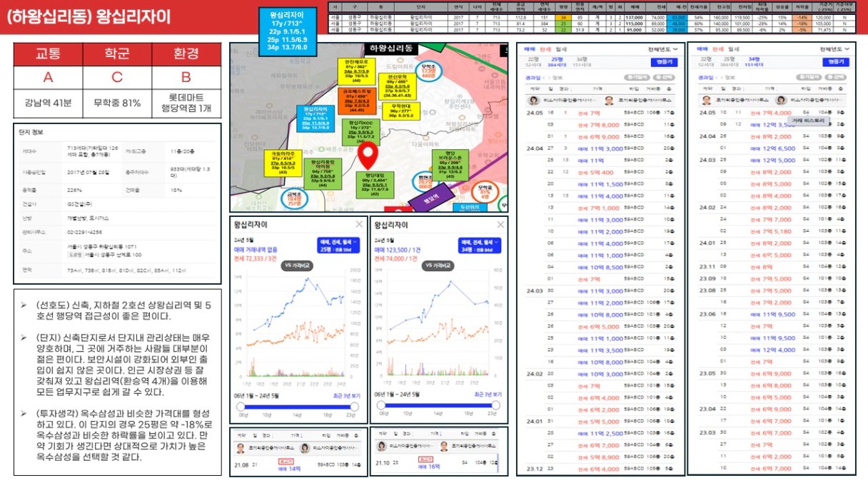This screenshot has width=868, height=488.
Task: Select the 무학초 school circle marker on map
Action: (x=428, y=71)
